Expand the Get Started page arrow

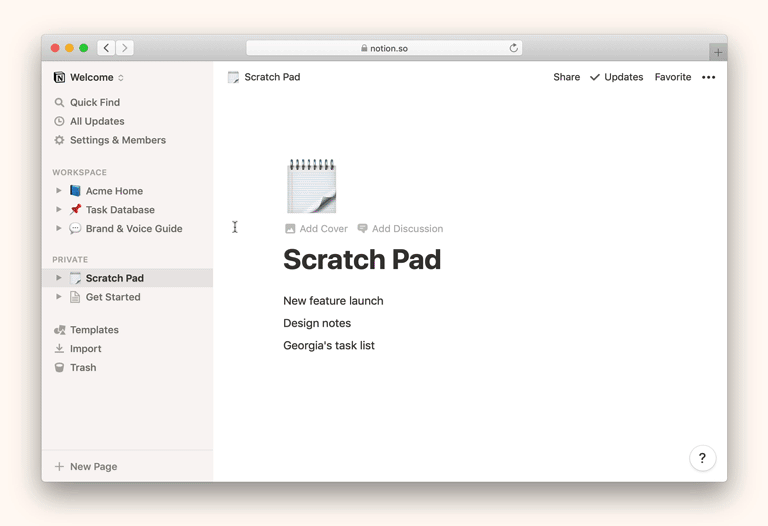coord(59,297)
